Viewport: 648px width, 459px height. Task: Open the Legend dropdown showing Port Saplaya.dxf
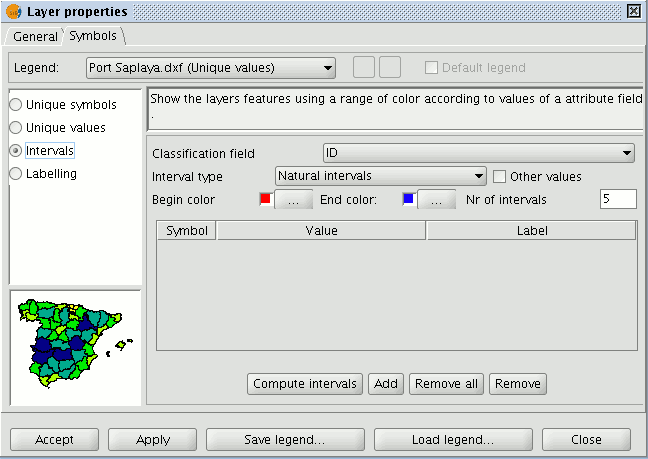pyautogui.click(x=211, y=68)
